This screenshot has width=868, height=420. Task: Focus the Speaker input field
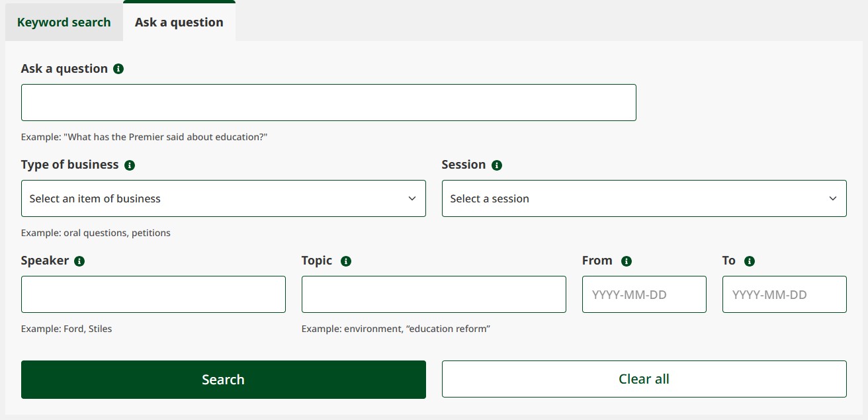click(153, 294)
